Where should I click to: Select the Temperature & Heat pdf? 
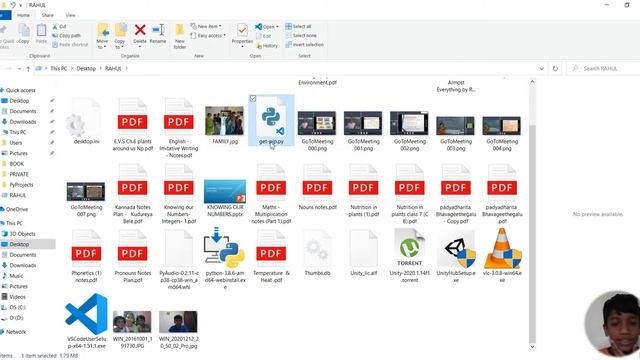271,255
